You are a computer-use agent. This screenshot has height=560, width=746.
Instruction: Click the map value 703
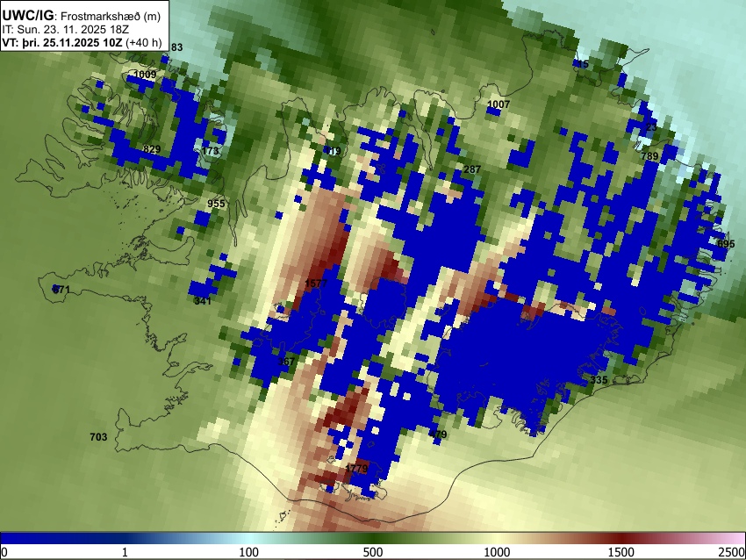point(98,437)
